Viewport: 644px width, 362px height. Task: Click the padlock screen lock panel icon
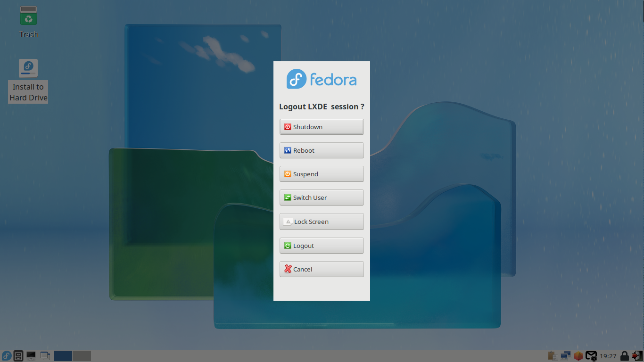pyautogui.click(x=625, y=356)
